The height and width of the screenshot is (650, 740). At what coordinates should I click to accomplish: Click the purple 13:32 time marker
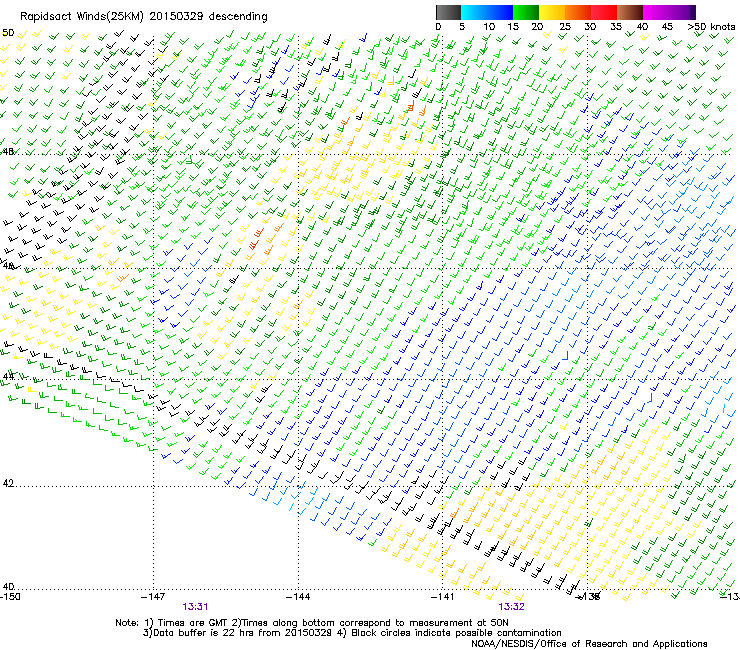pos(512,607)
